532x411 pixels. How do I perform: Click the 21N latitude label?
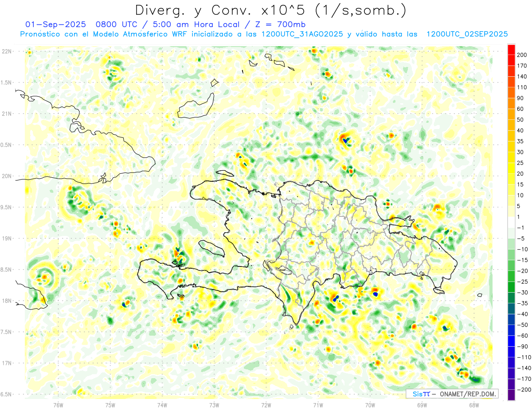pyautogui.click(x=7, y=114)
